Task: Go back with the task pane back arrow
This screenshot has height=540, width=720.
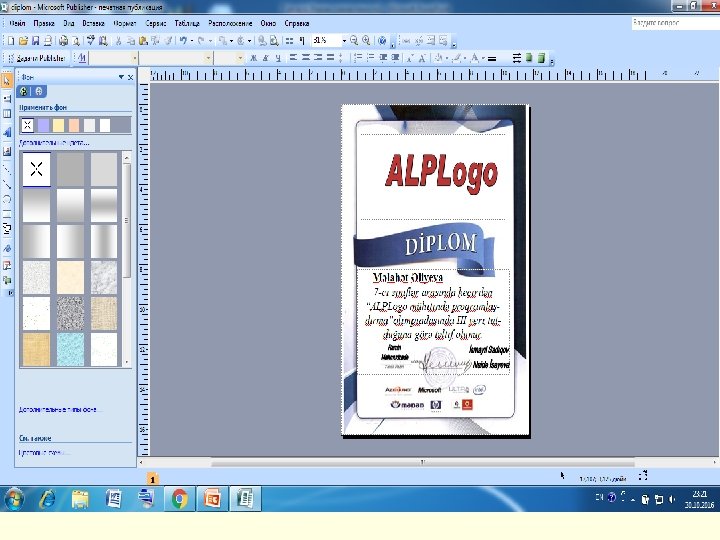Action: pos(24,91)
